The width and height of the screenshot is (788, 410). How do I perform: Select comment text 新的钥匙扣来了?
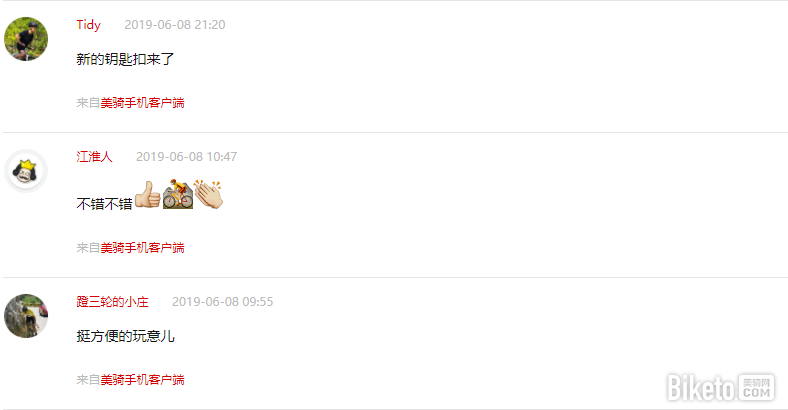click(x=125, y=59)
